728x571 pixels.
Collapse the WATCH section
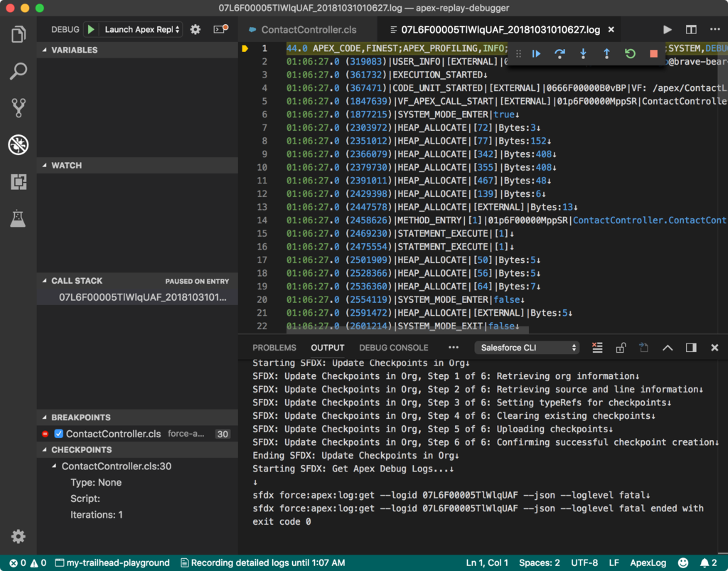137,165
